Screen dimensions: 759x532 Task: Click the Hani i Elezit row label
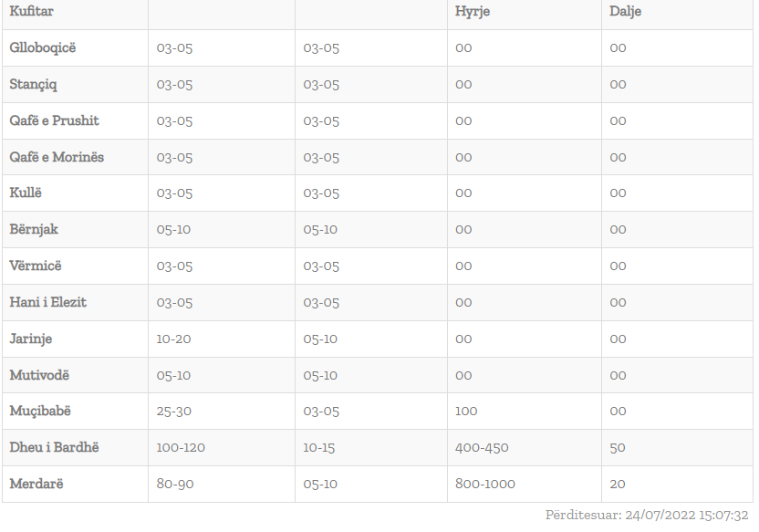point(48,302)
